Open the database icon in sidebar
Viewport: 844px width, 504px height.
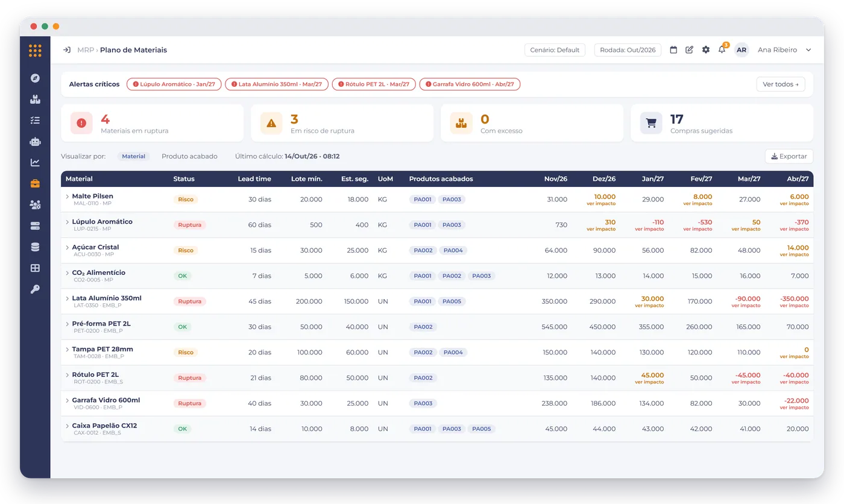[x=35, y=247]
